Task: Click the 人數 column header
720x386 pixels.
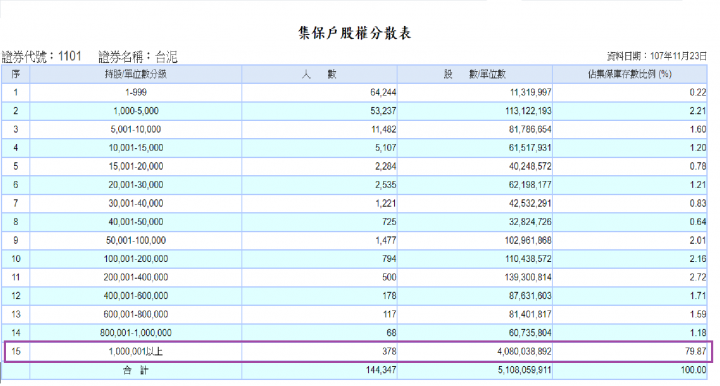Action: pyautogui.click(x=319, y=74)
